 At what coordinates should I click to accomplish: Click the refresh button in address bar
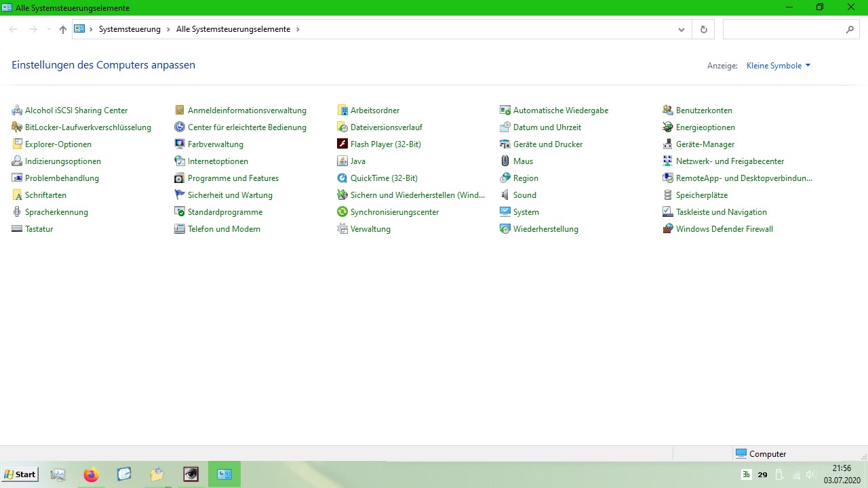tap(703, 30)
